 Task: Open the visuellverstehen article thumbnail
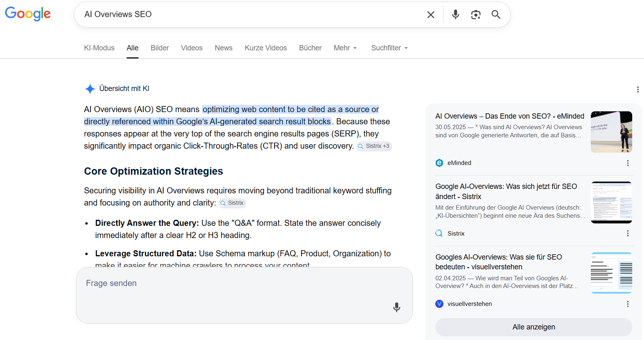pyautogui.click(x=612, y=273)
